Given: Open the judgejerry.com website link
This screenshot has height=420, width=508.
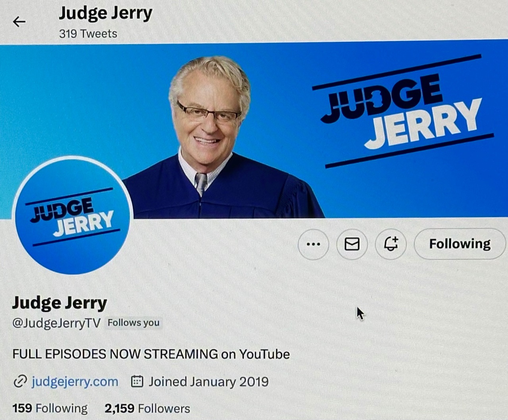Looking at the screenshot, I should (x=75, y=382).
